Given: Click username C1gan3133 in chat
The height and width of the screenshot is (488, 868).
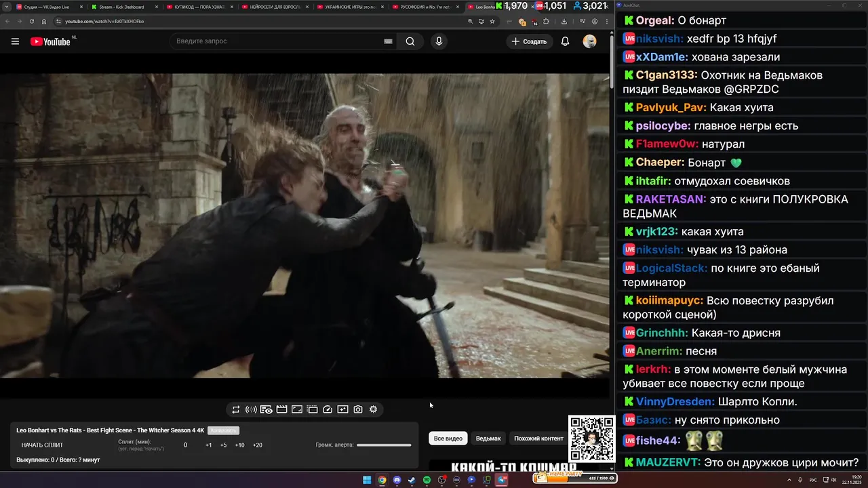Looking at the screenshot, I should [x=667, y=75].
